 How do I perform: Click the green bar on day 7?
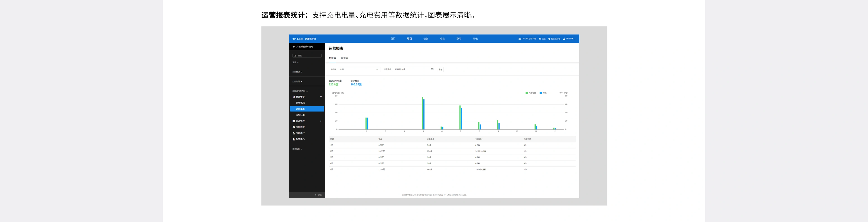pos(460,118)
